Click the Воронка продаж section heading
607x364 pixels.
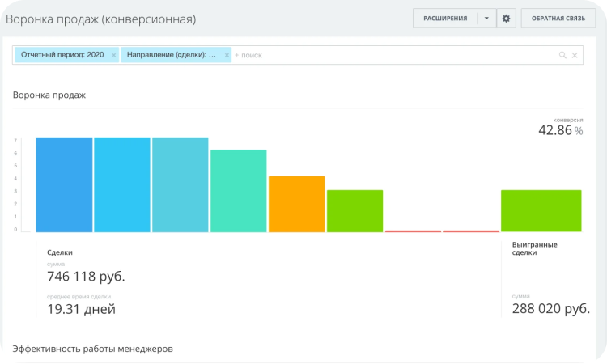point(49,95)
